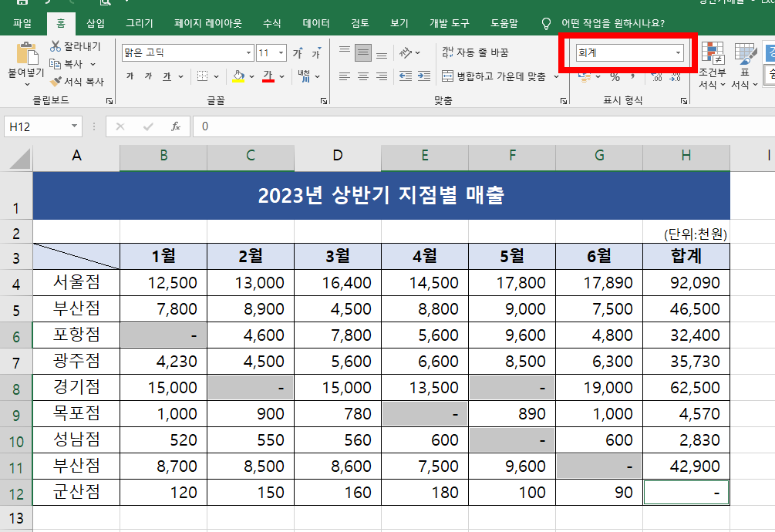Click 병합하고 가운데 맞춤 button
This screenshot has height=532, width=775.
pos(494,76)
